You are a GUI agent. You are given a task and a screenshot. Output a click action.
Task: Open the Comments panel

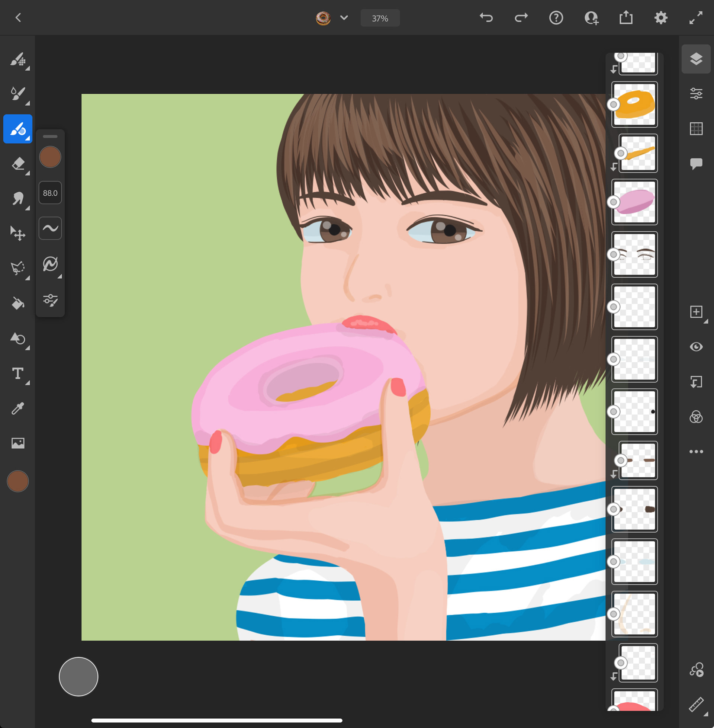coord(696,164)
